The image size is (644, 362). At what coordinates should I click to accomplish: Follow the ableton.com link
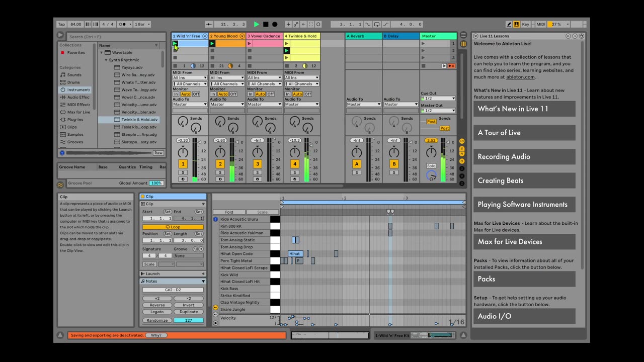click(x=520, y=77)
